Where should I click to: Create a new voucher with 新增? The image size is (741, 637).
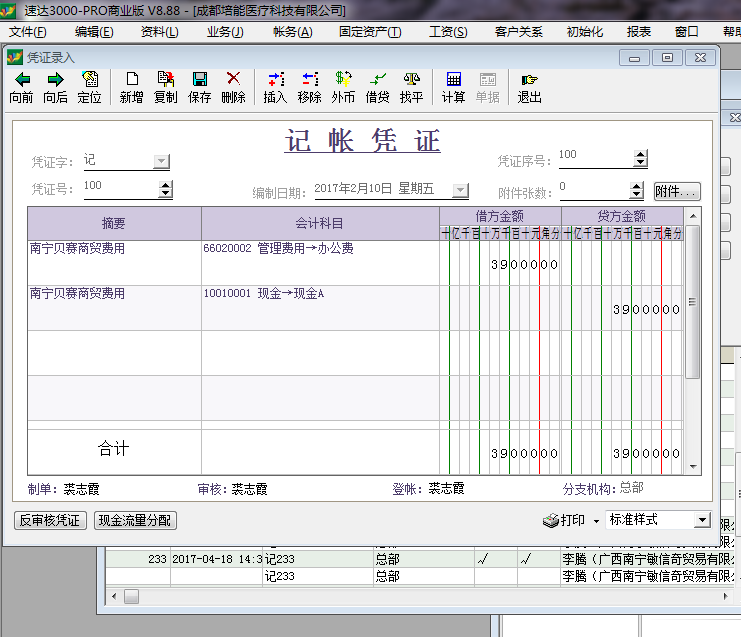[x=131, y=87]
